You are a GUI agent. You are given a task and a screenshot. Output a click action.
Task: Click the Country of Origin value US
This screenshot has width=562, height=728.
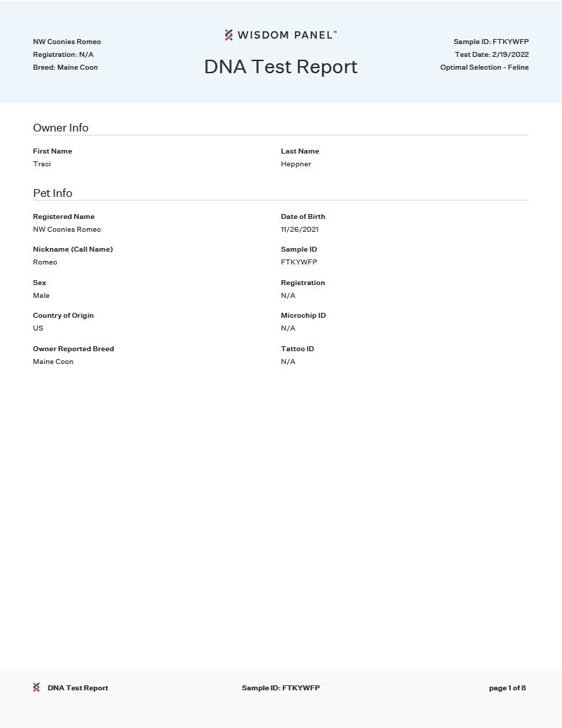(x=38, y=328)
